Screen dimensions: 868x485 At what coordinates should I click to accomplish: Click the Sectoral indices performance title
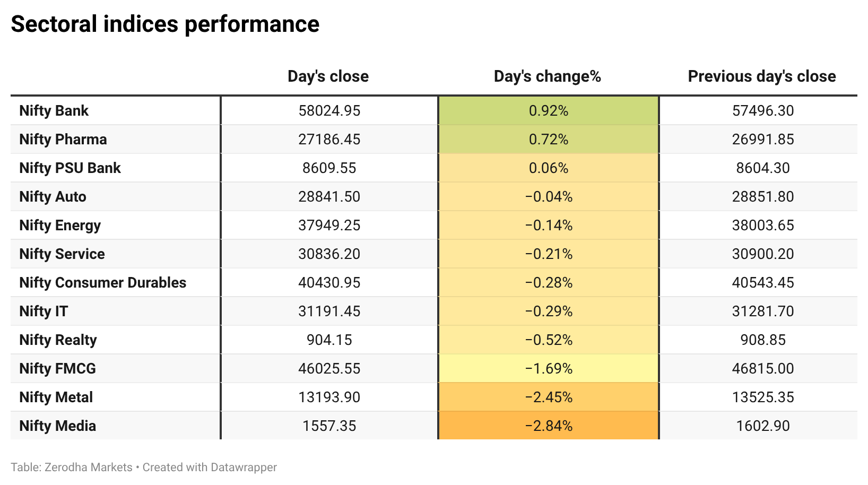165,24
